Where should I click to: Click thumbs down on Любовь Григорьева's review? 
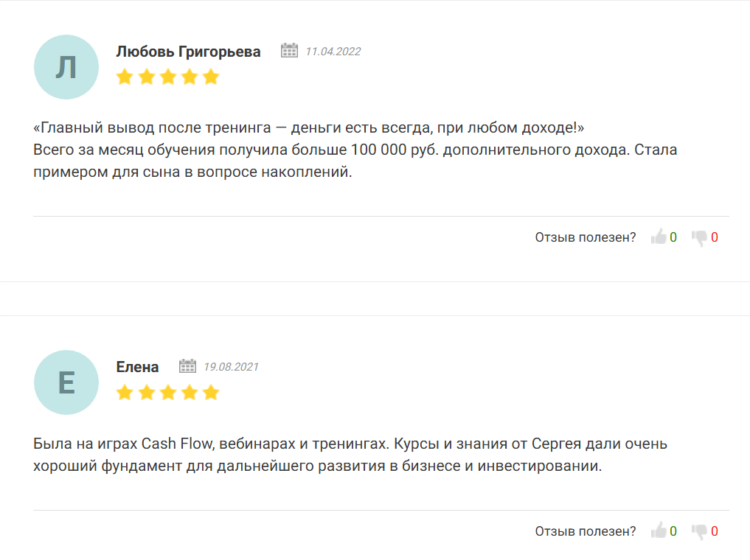pos(699,237)
